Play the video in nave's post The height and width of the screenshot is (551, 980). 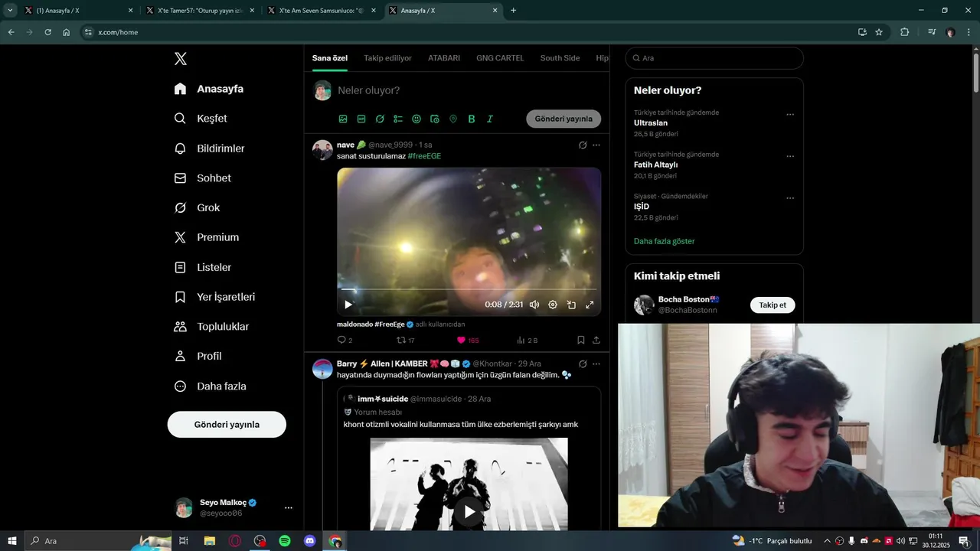pos(348,305)
